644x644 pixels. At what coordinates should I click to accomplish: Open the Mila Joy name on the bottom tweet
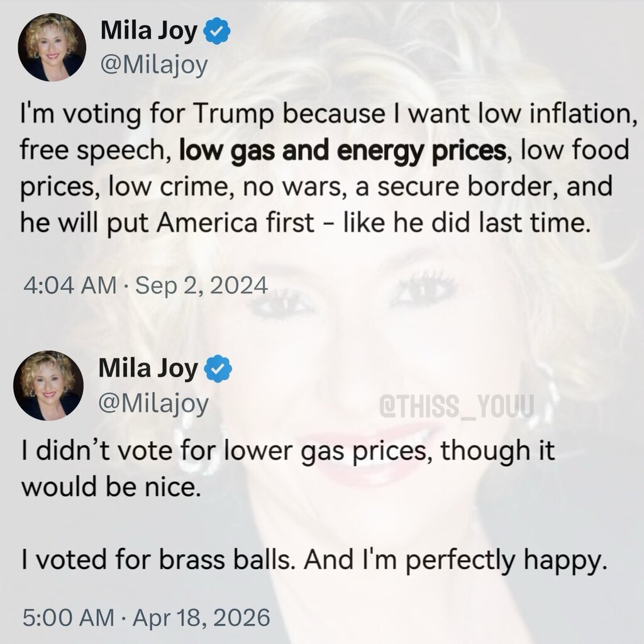[x=148, y=369]
